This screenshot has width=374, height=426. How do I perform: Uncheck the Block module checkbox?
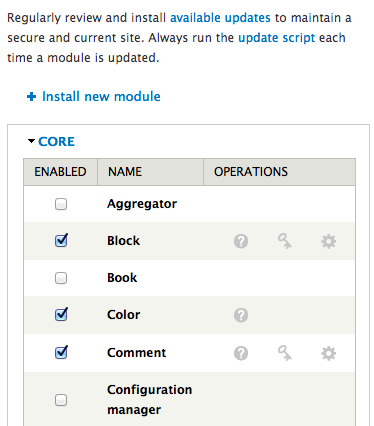(x=61, y=240)
